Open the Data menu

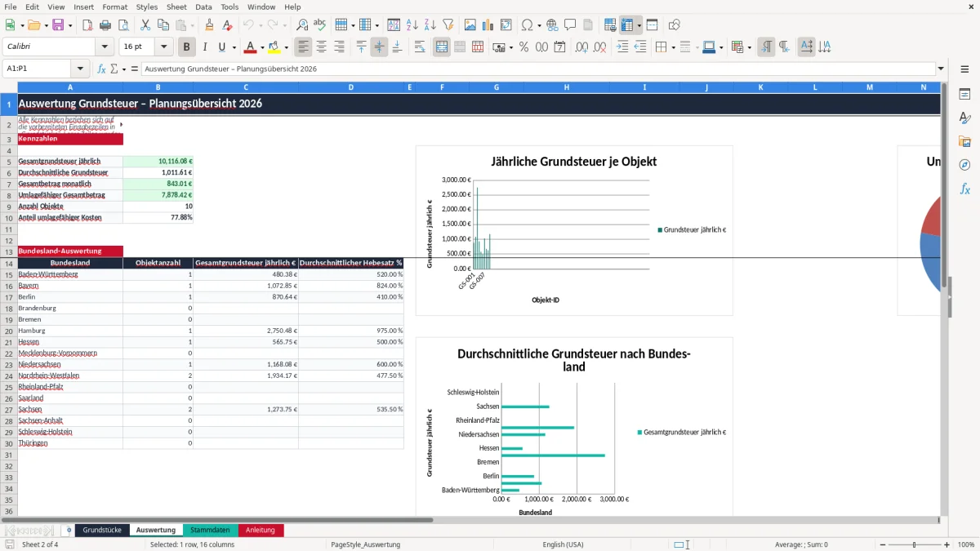(x=204, y=7)
